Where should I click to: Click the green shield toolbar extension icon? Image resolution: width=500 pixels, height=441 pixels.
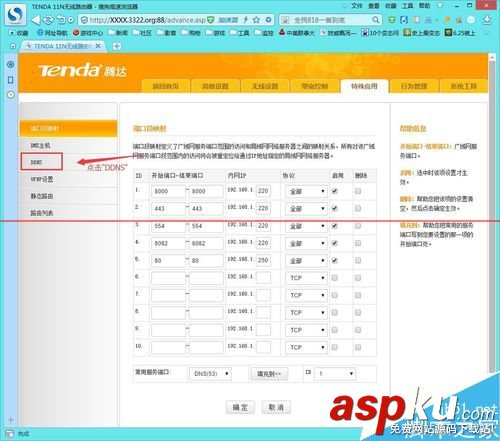pyautogui.click(x=392, y=20)
